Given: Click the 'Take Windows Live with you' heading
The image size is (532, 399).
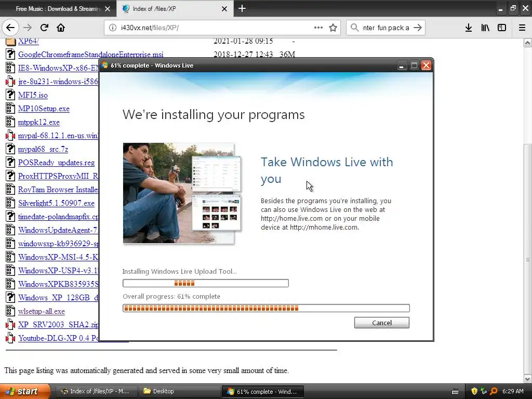Looking at the screenshot, I should coord(327,170).
